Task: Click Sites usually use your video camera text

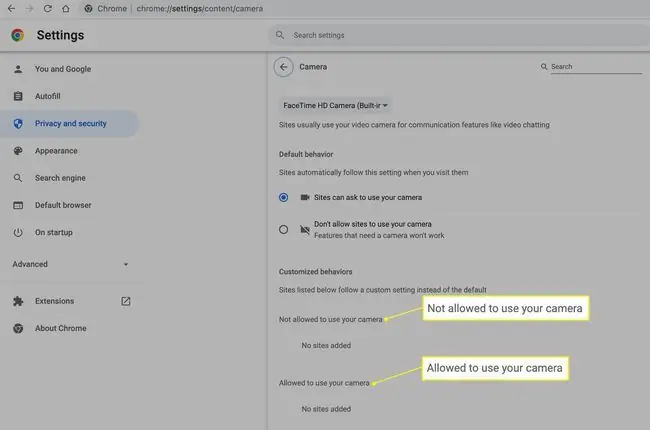Action: 414,125
